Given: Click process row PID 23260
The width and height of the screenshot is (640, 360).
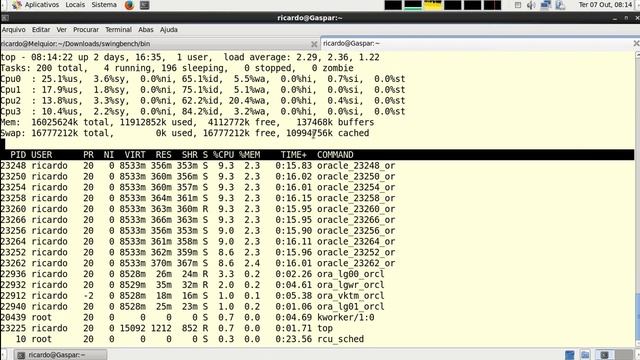Looking at the screenshot, I should tap(198, 209).
